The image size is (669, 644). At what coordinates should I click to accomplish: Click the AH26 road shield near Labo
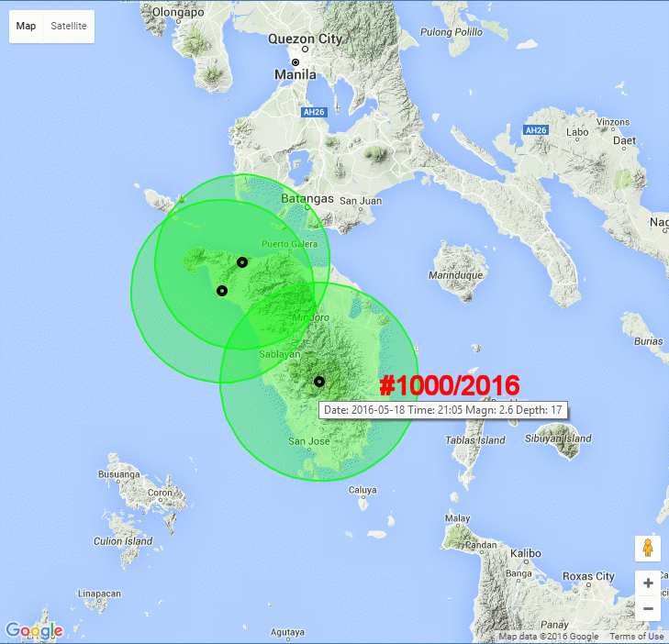[x=536, y=130]
